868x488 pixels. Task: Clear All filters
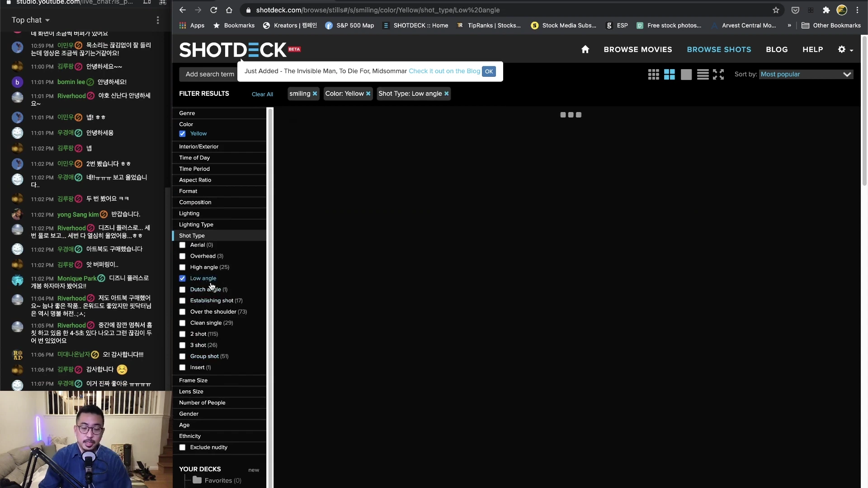[262, 94]
